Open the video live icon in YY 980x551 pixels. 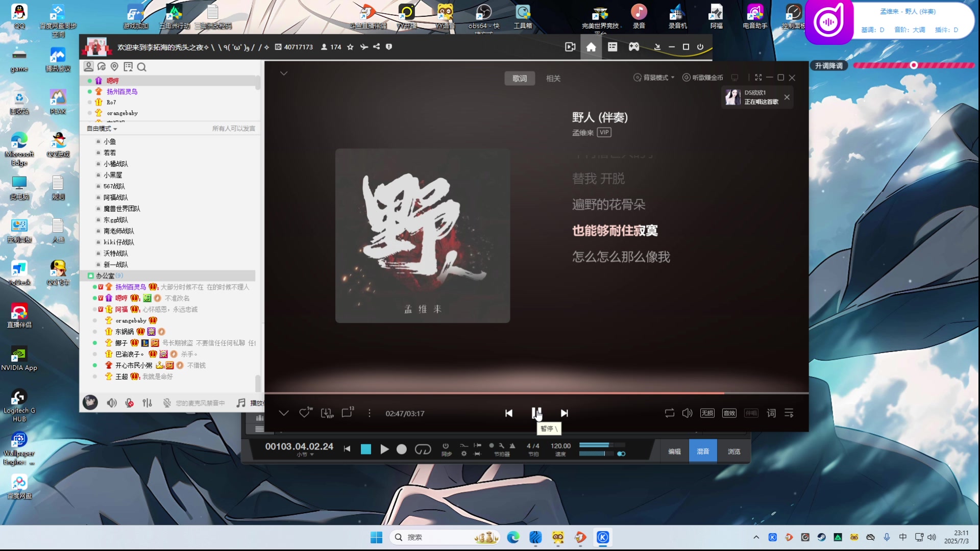tap(570, 47)
